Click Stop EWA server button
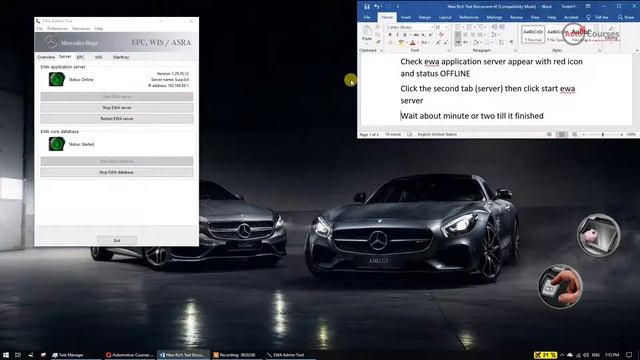 (117, 107)
